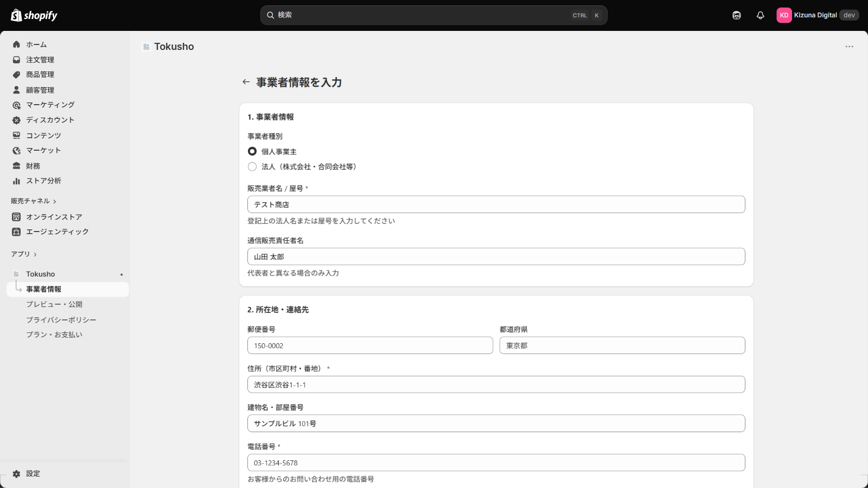The image size is (868, 488).
Task: Click the 検索 search bar
Action: coord(433,15)
